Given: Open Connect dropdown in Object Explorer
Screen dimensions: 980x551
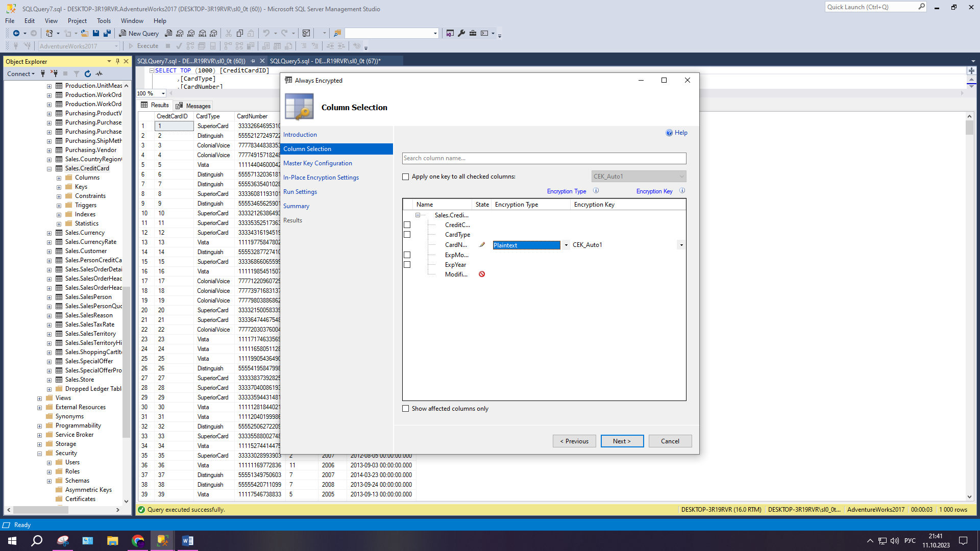Looking at the screenshot, I should [x=21, y=74].
